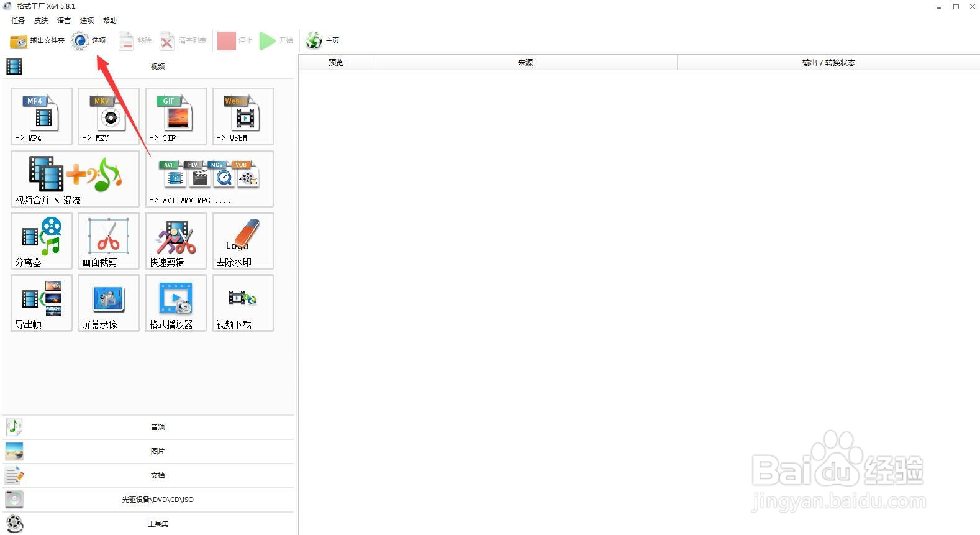Click 清空列表 in the toolbar
Screen dimensions: 980x535
pos(183,41)
